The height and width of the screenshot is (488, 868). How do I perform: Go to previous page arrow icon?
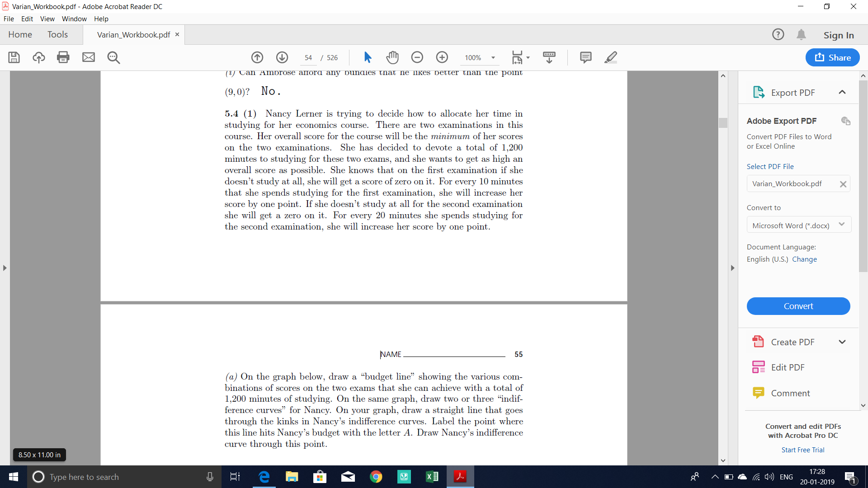[257, 57]
